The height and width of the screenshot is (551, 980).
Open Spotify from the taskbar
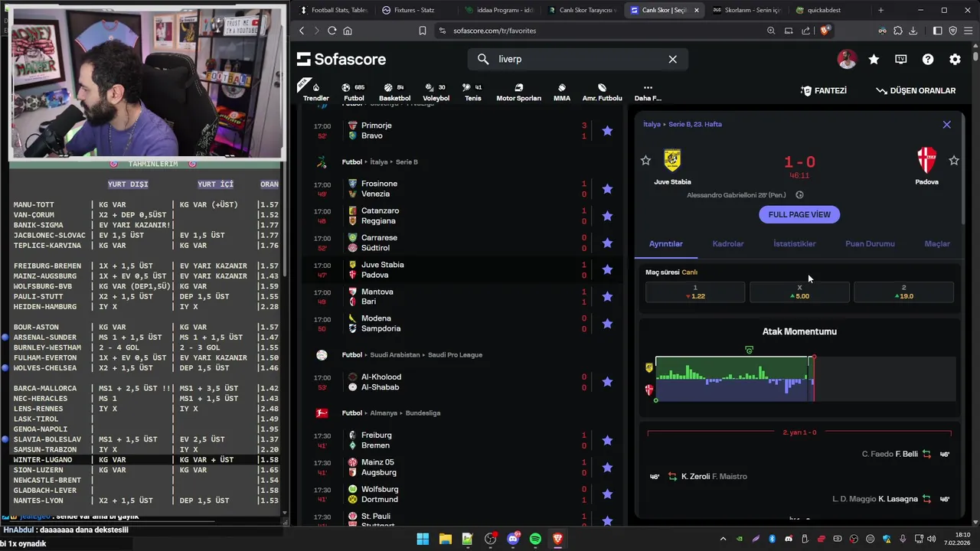(x=535, y=540)
